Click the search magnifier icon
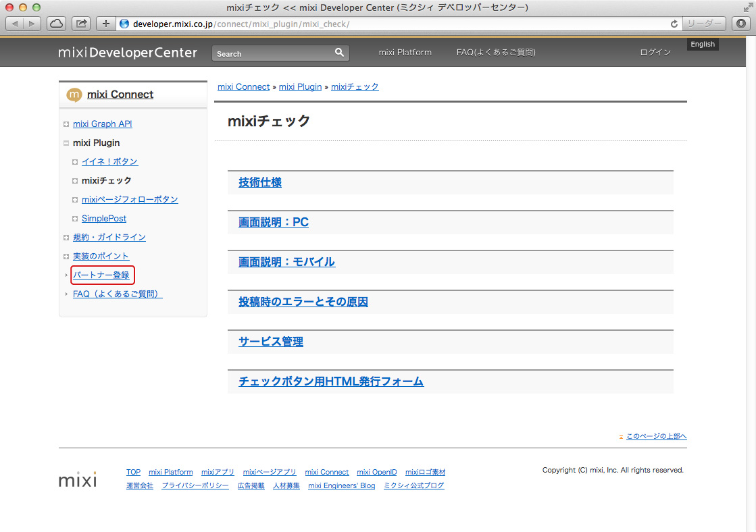The height and width of the screenshot is (532, 756). [339, 53]
